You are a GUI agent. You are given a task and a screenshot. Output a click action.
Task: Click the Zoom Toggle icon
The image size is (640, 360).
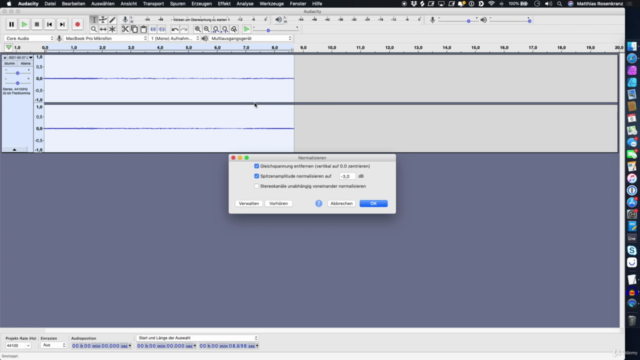pos(234,29)
